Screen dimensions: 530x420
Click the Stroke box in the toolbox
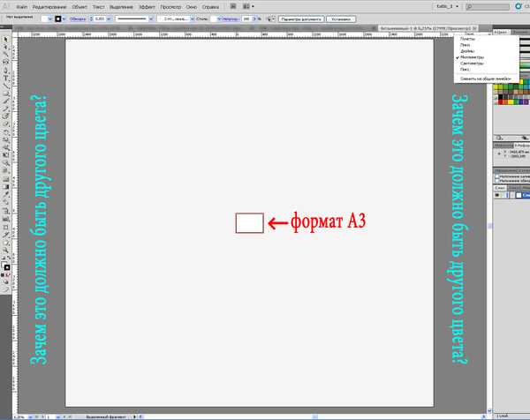(7, 267)
